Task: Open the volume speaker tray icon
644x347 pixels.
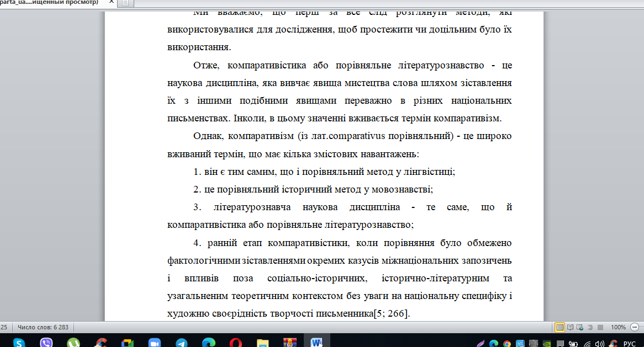Action: point(600,344)
